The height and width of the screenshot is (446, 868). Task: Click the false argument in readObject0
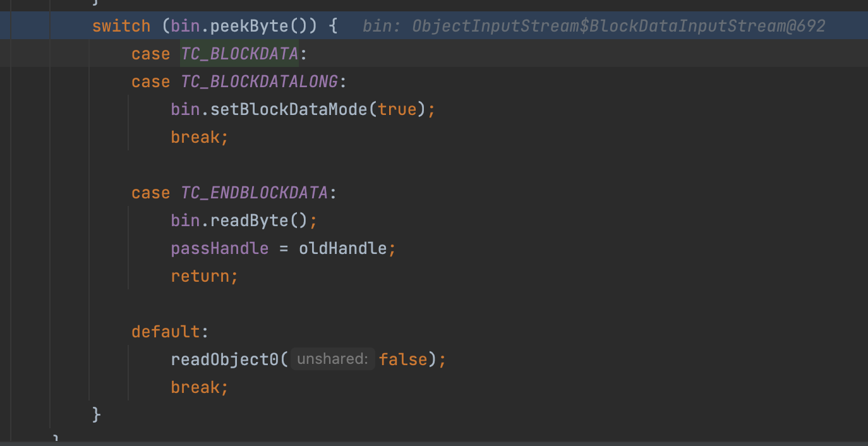point(403,359)
